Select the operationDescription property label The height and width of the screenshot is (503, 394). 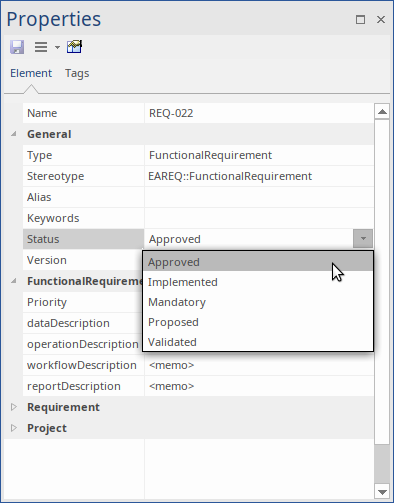click(83, 344)
